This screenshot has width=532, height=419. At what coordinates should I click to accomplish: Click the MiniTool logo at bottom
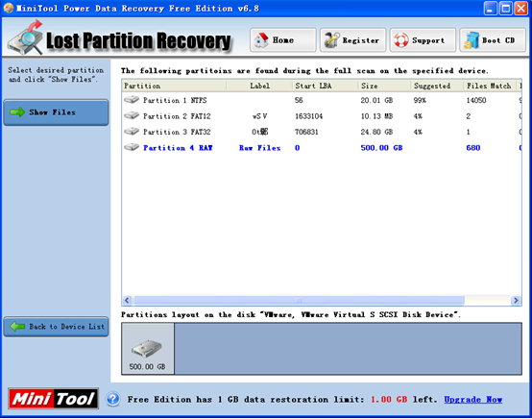(53, 399)
